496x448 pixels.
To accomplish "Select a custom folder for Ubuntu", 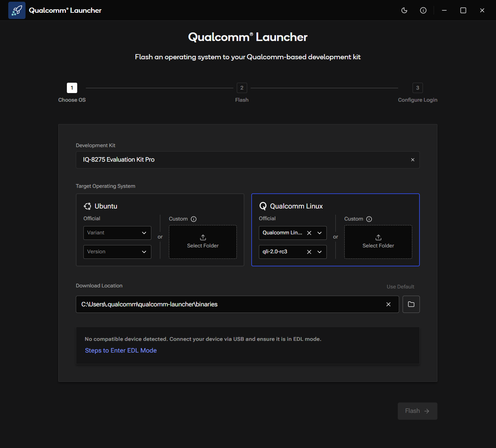I will click(x=203, y=242).
